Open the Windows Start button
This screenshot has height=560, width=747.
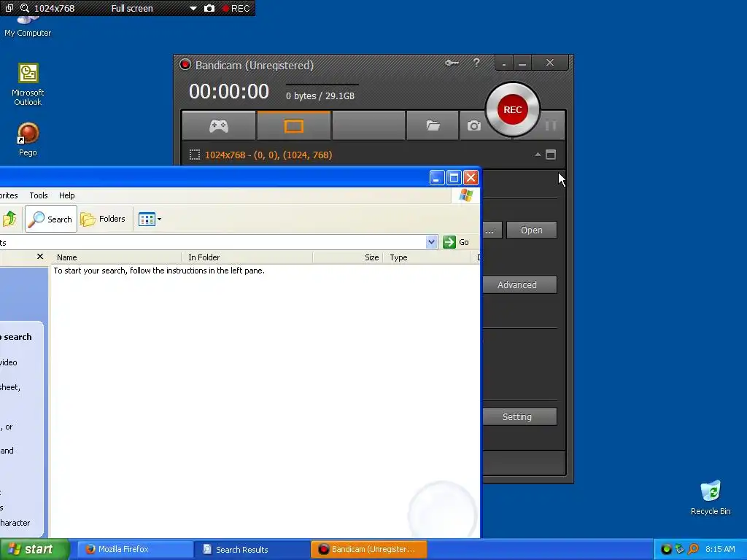click(x=35, y=549)
